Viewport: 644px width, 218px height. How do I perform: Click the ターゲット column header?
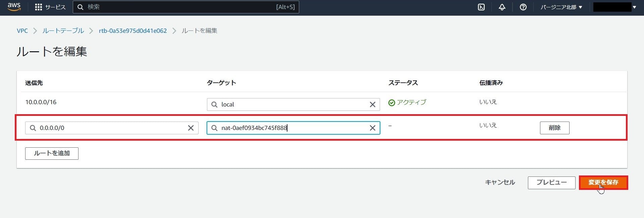pyautogui.click(x=221, y=83)
